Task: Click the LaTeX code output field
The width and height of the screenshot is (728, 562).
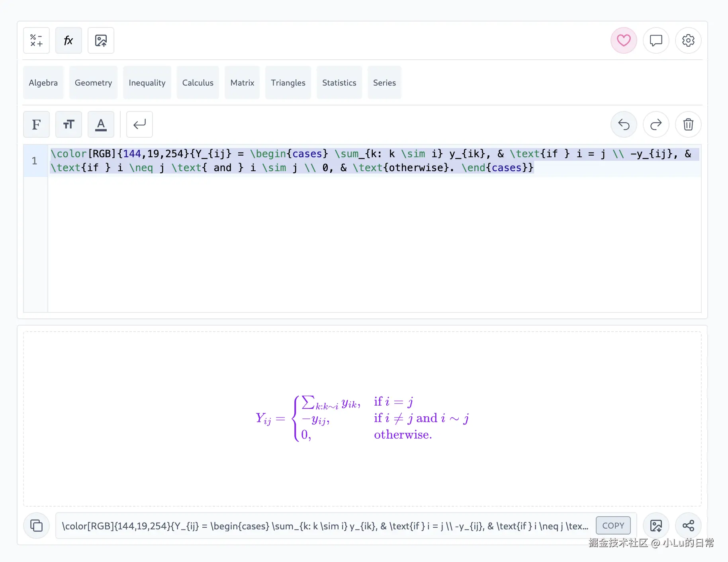Action: pos(325,526)
